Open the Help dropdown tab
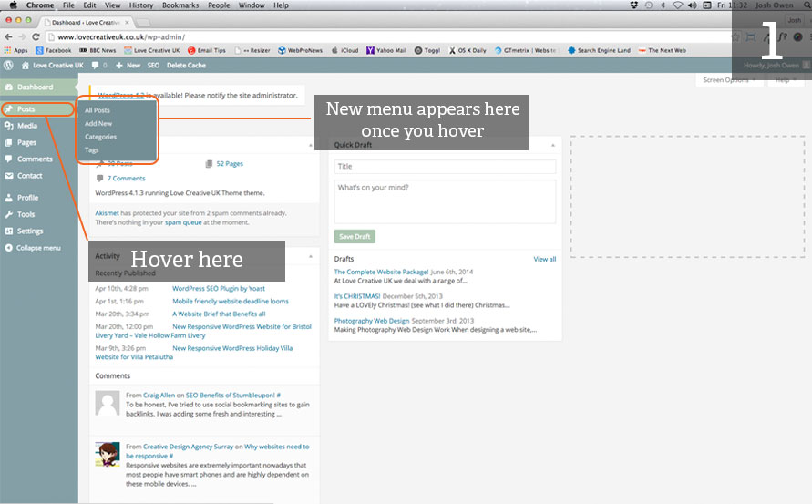Screen dimensions: 812x504 click(x=786, y=80)
